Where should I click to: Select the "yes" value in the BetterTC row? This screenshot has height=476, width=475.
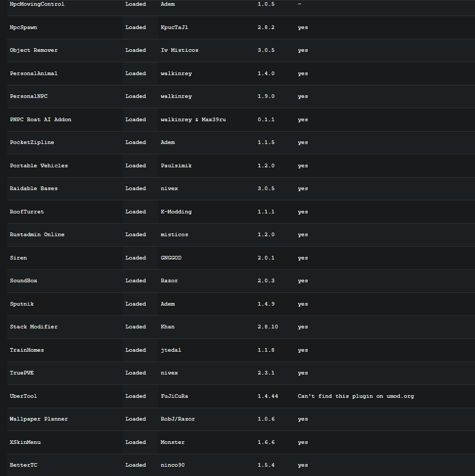click(x=303, y=465)
